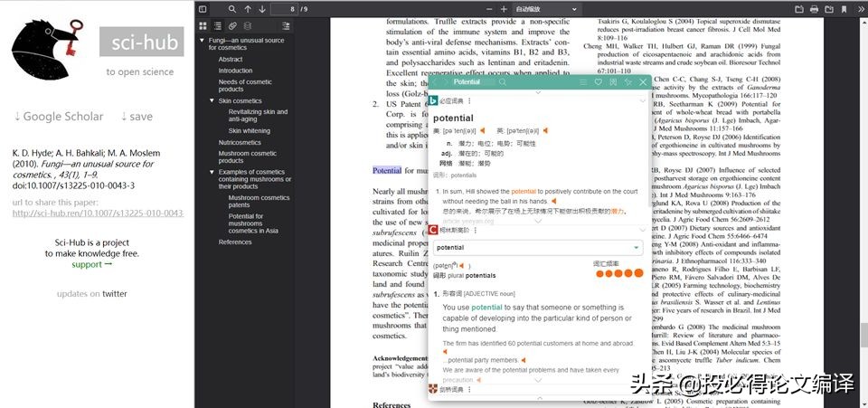
Task: Play British pronunciation of potential
Action: pyautogui.click(x=545, y=130)
